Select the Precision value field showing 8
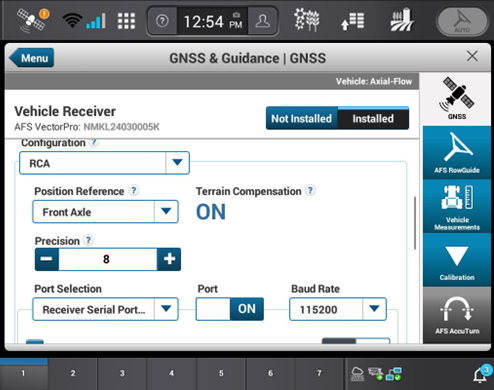 [x=108, y=259]
